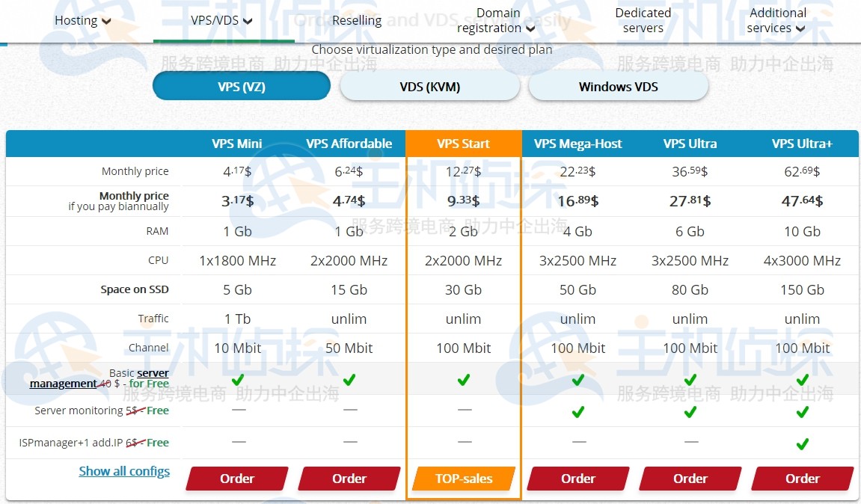Click the checkmark under VPS Affordable basic management

click(x=349, y=380)
